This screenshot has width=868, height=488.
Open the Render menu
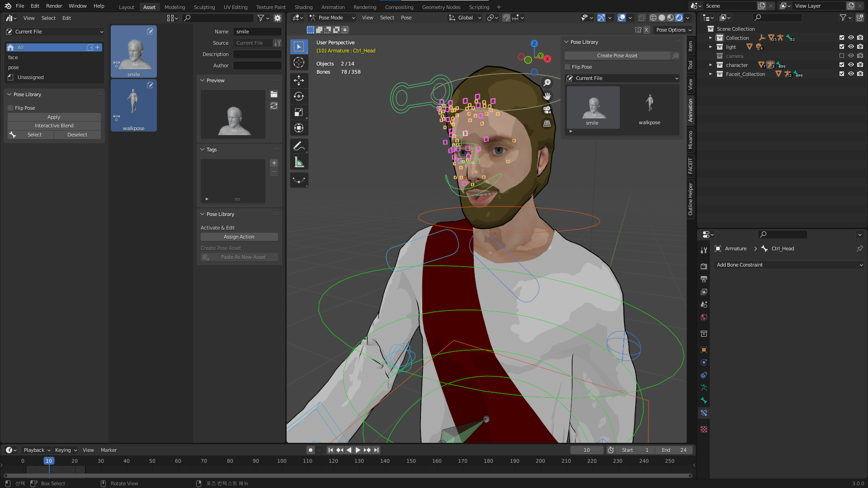click(54, 6)
